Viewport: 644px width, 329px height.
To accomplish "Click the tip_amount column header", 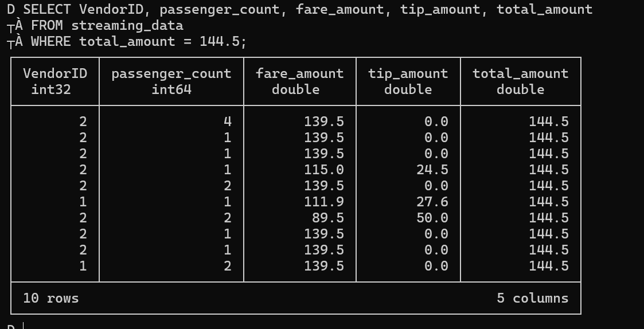I will [x=408, y=73].
